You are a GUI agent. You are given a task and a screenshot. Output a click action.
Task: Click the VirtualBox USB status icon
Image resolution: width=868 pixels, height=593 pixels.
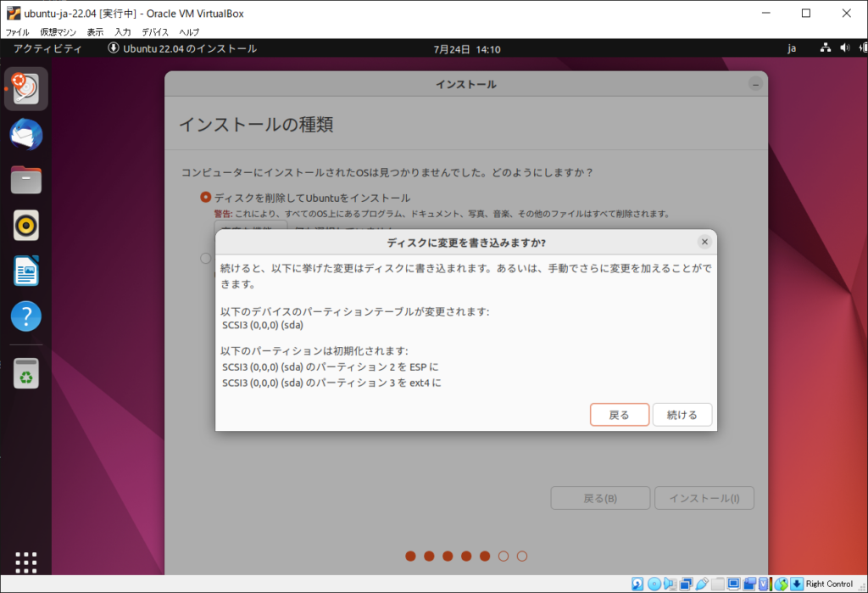(702, 584)
